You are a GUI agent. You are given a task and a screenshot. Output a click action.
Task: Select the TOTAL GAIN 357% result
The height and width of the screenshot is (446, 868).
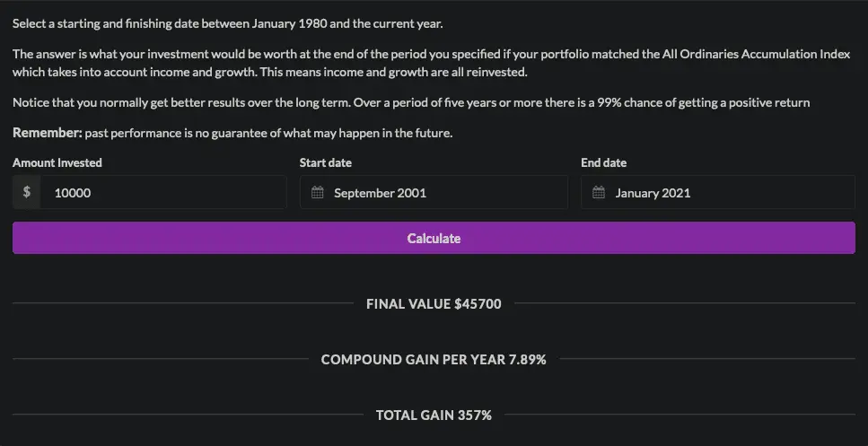click(434, 415)
